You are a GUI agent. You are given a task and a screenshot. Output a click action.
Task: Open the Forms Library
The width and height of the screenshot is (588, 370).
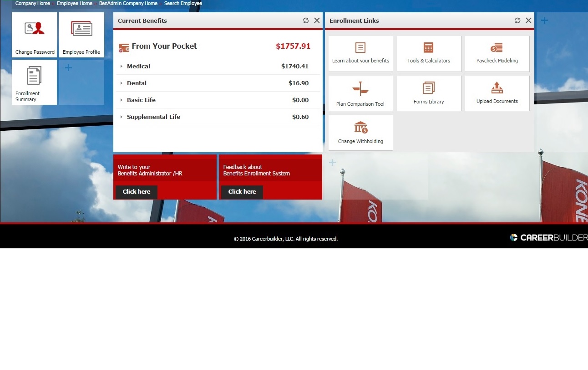(x=429, y=93)
